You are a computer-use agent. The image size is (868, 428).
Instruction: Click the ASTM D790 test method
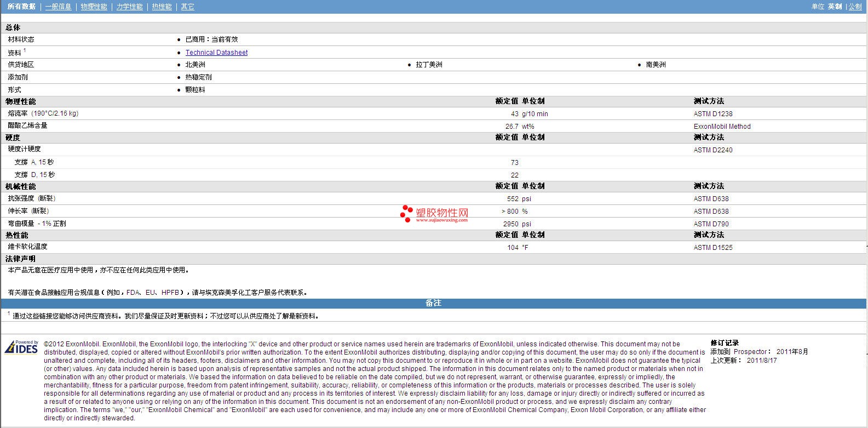(x=711, y=224)
